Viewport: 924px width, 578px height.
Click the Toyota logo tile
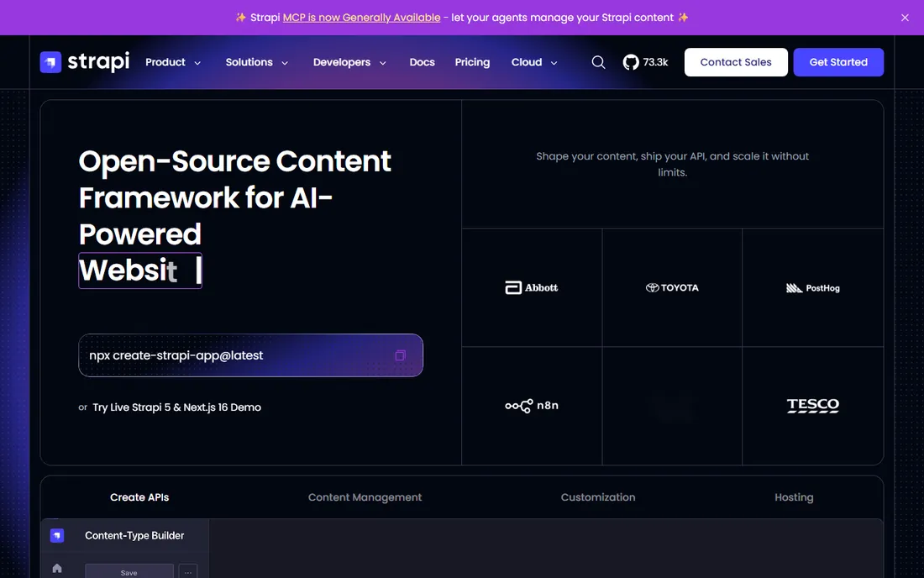tap(672, 287)
